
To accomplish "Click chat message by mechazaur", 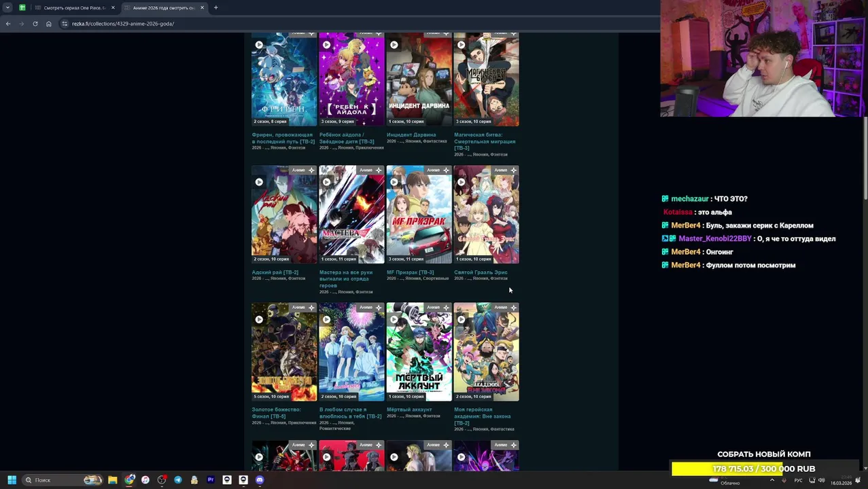I will (x=705, y=199).
